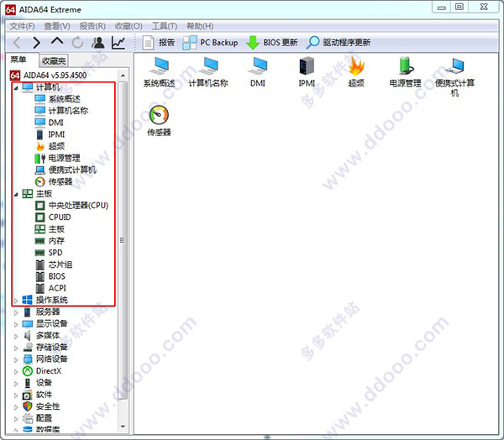The width and height of the screenshot is (504, 440).
Task: Go back with the left arrow toolbar icon
Action: click(18, 43)
